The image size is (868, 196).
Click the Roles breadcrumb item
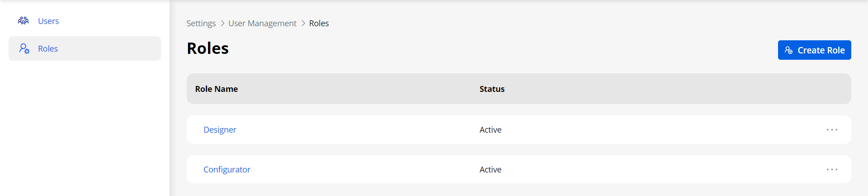point(319,23)
